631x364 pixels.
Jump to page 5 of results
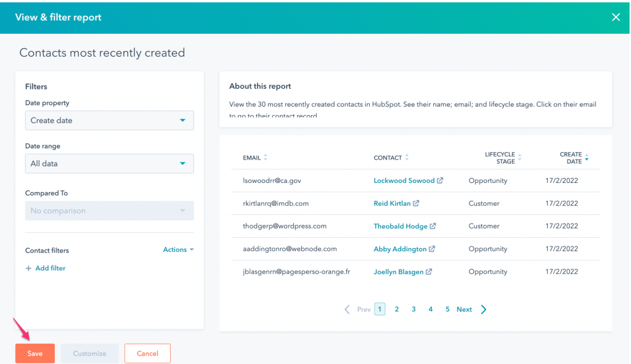click(x=447, y=309)
